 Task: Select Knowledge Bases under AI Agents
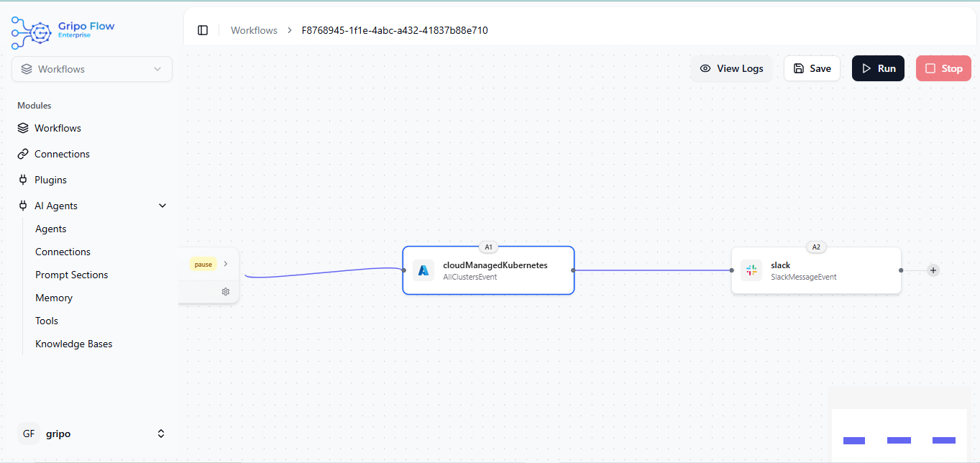74,344
